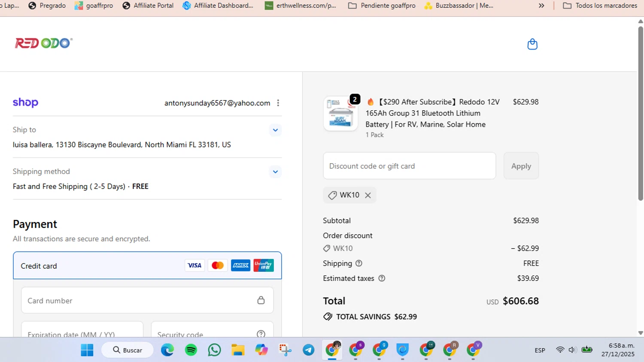Click the battery product thumbnail

tap(340, 114)
